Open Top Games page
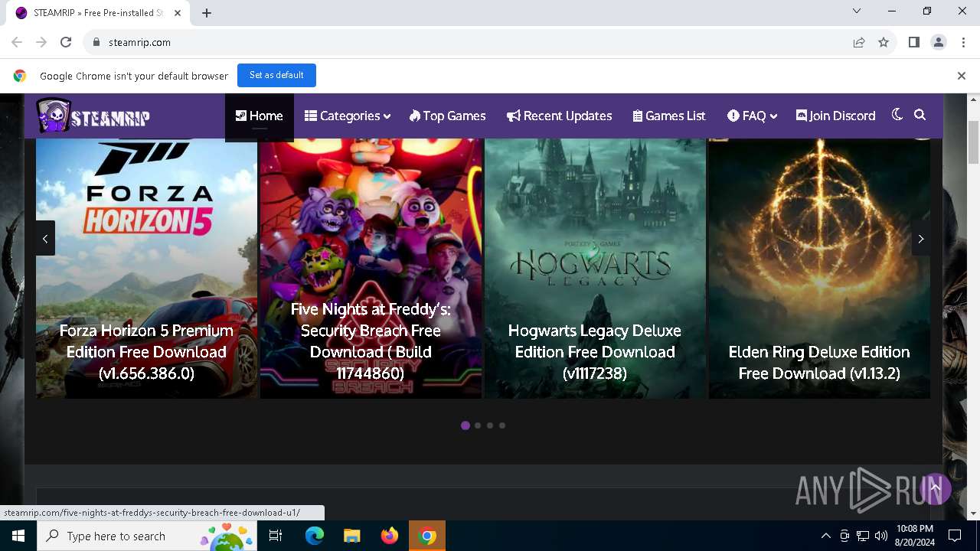 (447, 116)
